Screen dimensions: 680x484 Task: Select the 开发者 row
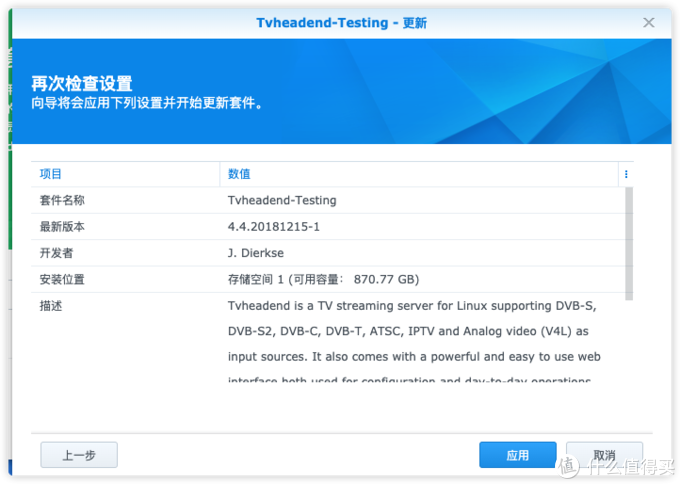pyautogui.click(x=328, y=253)
